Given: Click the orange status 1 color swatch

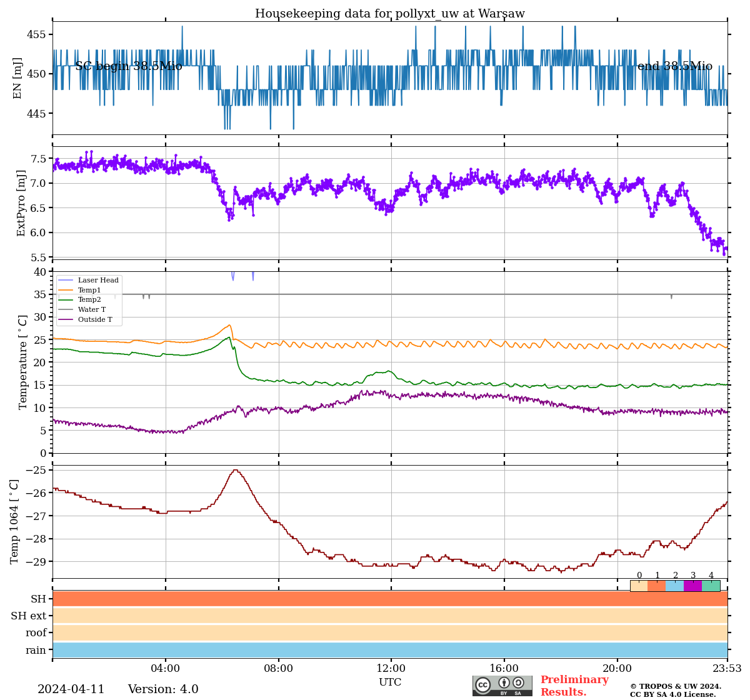Looking at the screenshot, I should pos(657,586).
